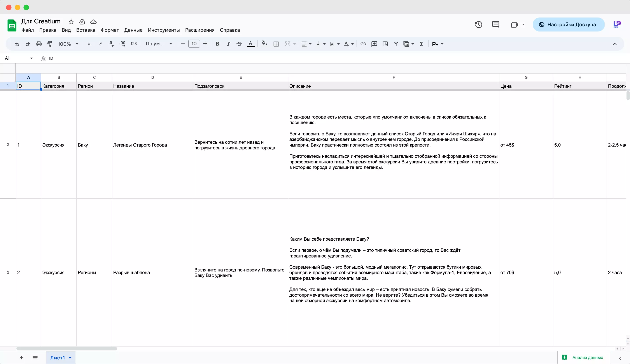Viewport: 630px width, 364px height.
Task: Open the Borders tool
Action: coord(276,44)
